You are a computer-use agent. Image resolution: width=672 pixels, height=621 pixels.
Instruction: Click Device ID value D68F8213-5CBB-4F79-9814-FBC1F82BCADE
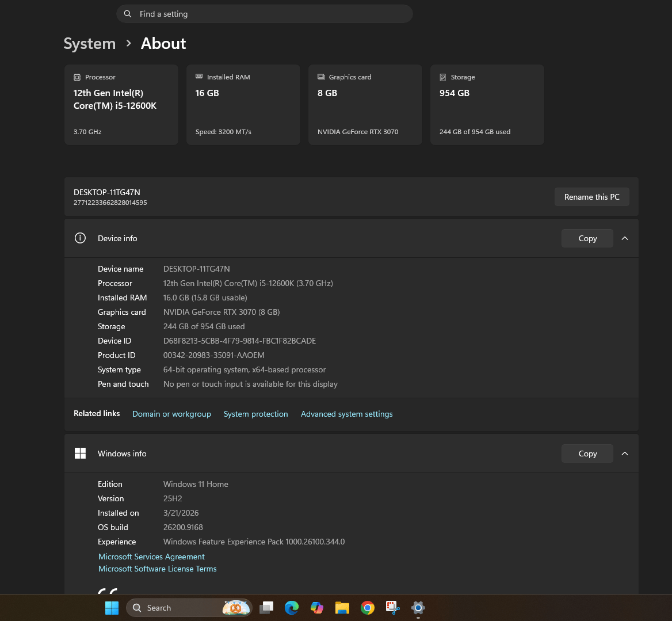click(239, 341)
